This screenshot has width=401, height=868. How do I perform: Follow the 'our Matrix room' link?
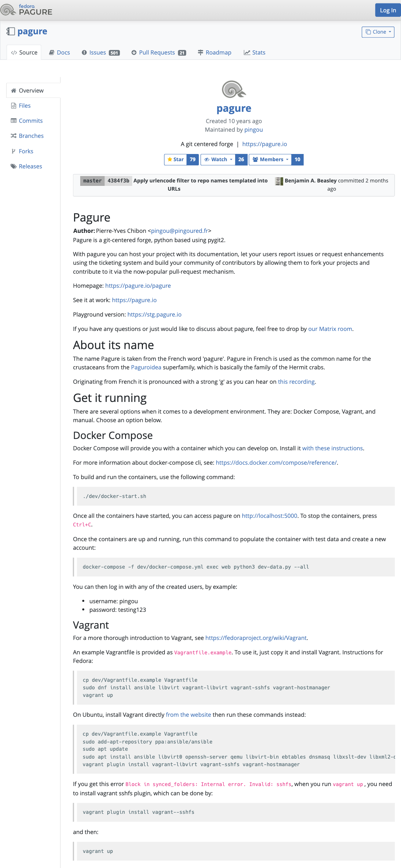pyautogui.click(x=330, y=329)
